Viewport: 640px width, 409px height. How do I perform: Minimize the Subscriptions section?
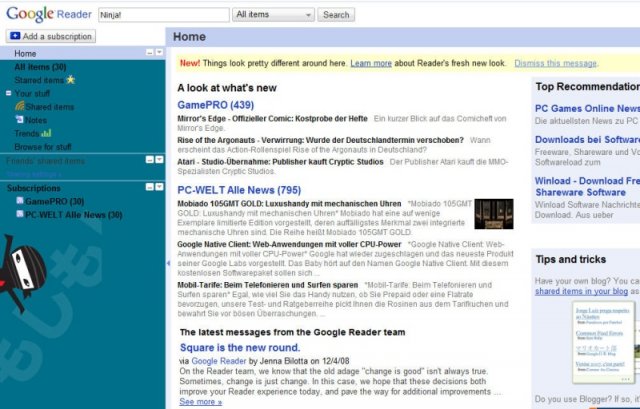coord(149,187)
